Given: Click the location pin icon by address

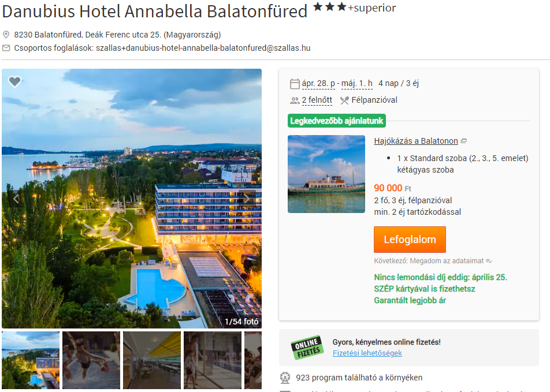Looking at the screenshot, I should coord(6,35).
